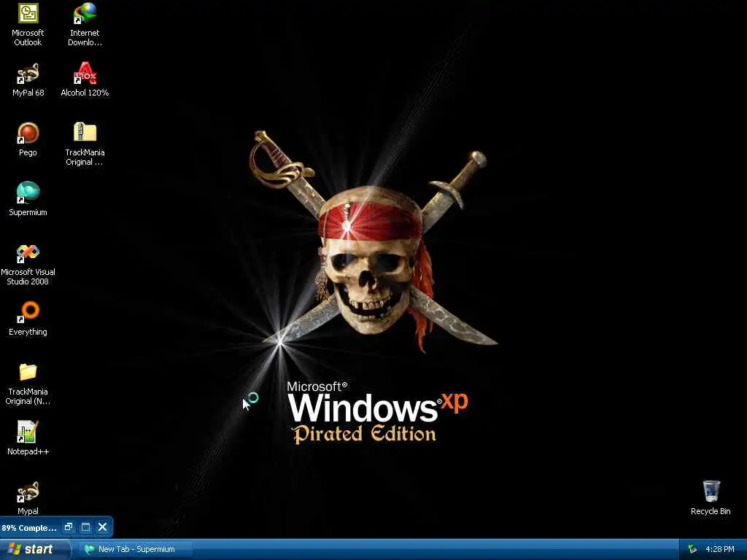Click the system tray network icon
This screenshot has width=747, height=560.
(692, 550)
